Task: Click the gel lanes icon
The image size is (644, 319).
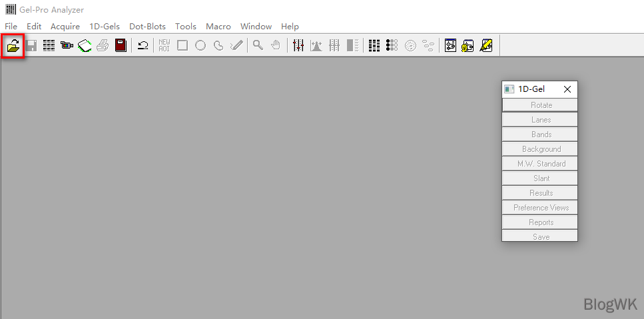Action: coord(334,45)
